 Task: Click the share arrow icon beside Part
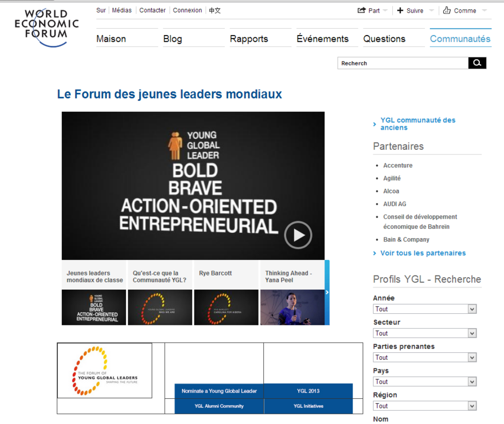[362, 10]
